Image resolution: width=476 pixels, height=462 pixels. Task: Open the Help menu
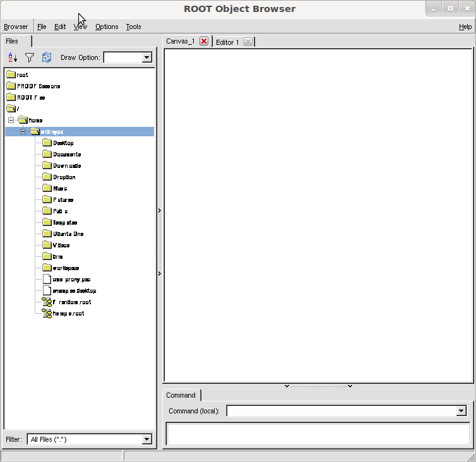point(465,27)
